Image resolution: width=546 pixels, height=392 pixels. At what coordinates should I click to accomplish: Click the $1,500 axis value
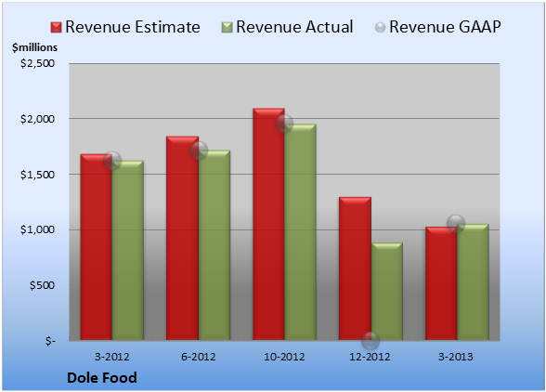pyautogui.click(x=37, y=175)
